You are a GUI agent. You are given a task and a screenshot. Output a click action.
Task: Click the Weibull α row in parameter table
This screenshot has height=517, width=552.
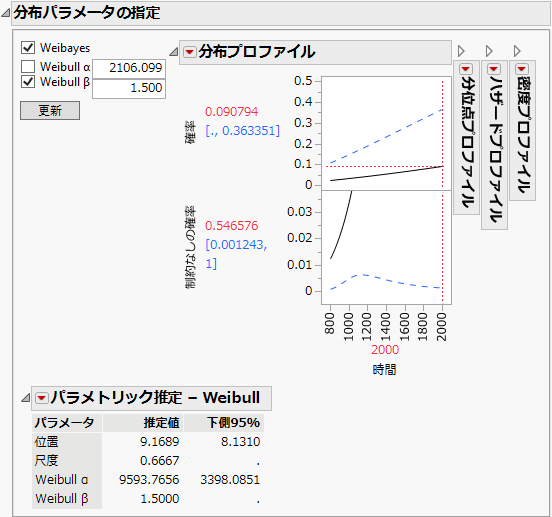62,480
